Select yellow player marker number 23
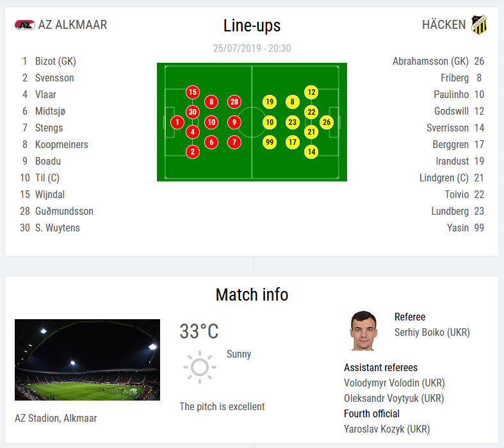This screenshot has height=448, width=504. (293, 122)
